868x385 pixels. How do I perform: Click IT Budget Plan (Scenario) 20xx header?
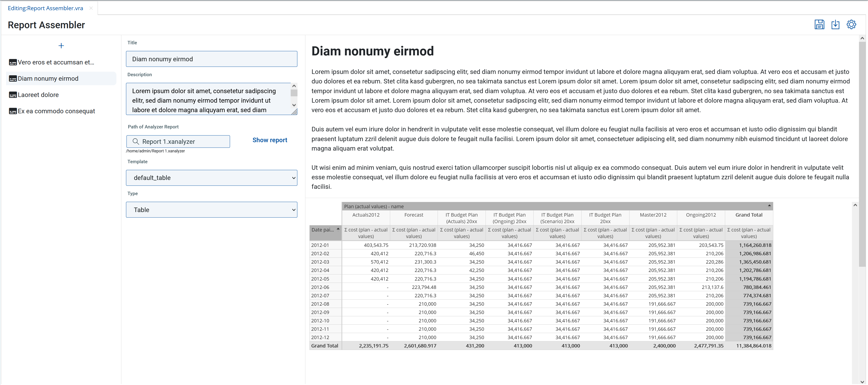click(557, 218)
